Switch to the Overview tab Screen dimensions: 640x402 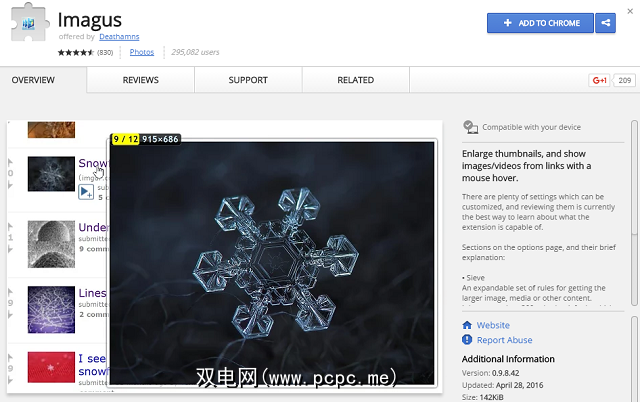pos(33,80)
